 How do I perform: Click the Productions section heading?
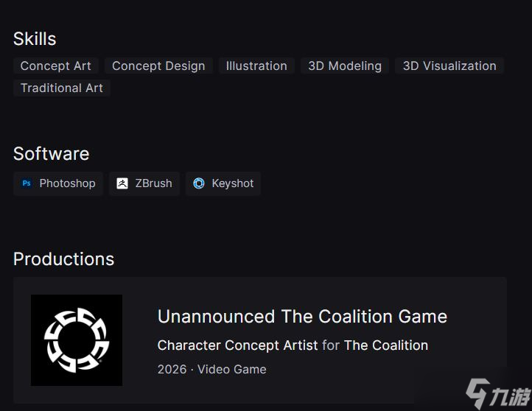coord(64,259)
